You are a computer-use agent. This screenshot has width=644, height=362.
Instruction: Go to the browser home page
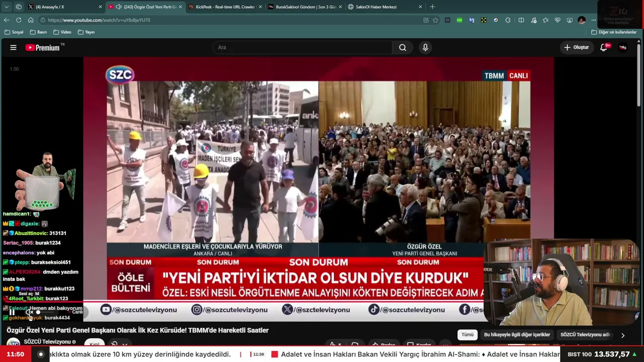[31, 20]
